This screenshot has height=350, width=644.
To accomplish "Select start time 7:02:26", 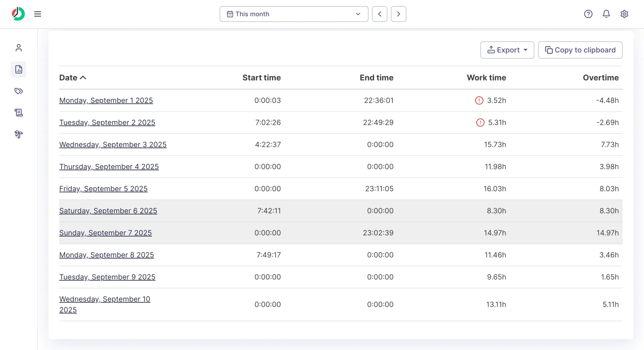I will click(268, 122).
